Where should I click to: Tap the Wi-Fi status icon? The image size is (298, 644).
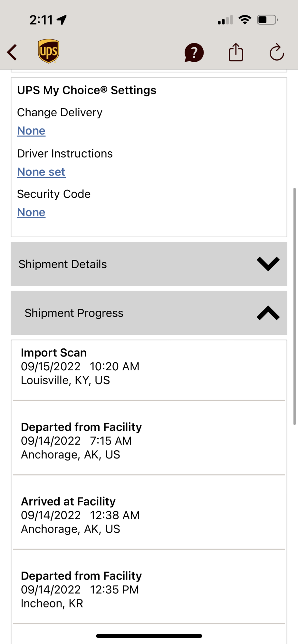pyautogui.click(x=245, y=20)
